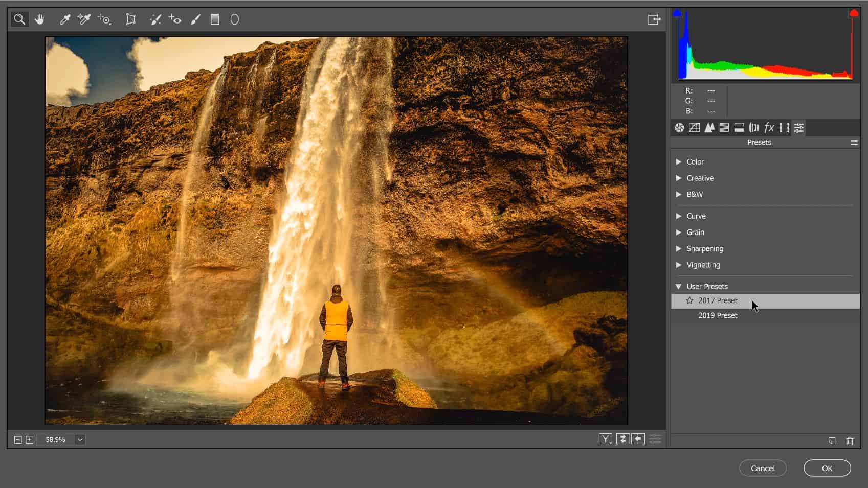Open the zoom level dropdown
The image size is (868, 488).
coord(80,439)
